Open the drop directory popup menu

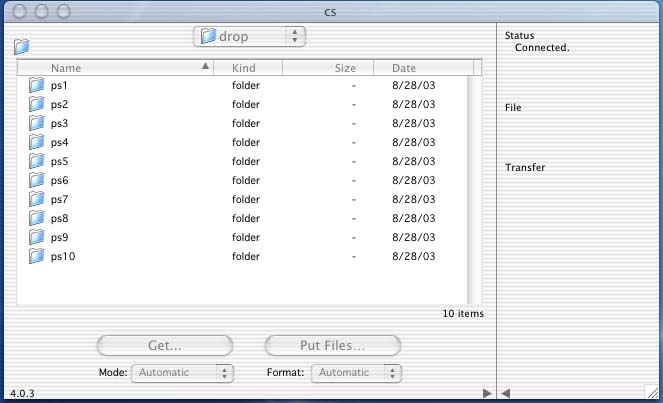tap(249, 37)
